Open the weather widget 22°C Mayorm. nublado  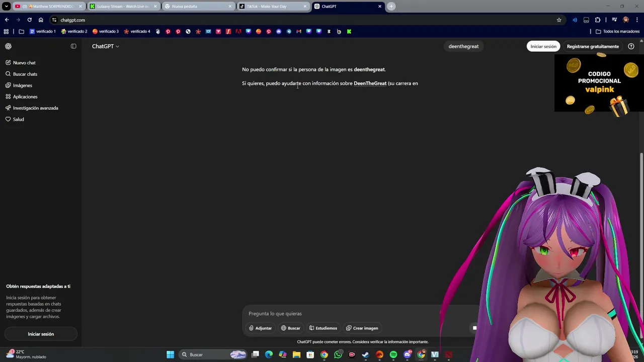click(x=26, y=354)
